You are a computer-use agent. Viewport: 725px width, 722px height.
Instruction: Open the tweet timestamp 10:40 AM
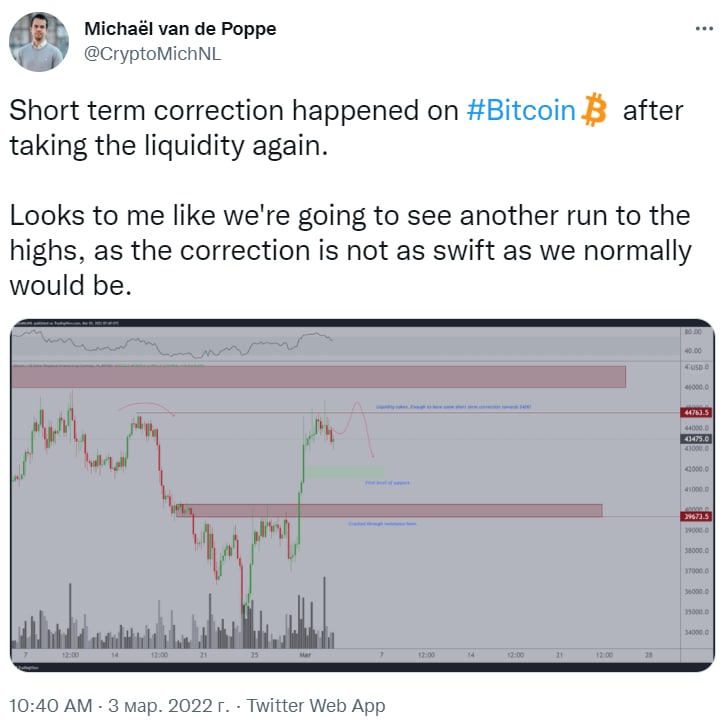pyautogui.click(x=51, y=706)
